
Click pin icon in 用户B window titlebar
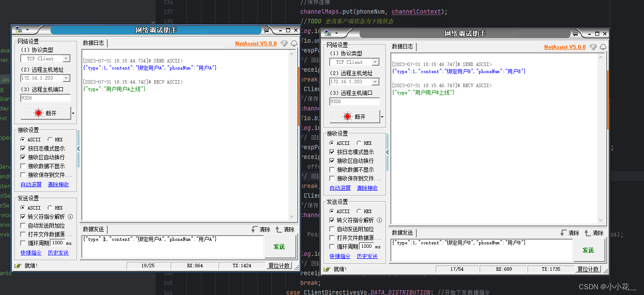tap(575, 33)
